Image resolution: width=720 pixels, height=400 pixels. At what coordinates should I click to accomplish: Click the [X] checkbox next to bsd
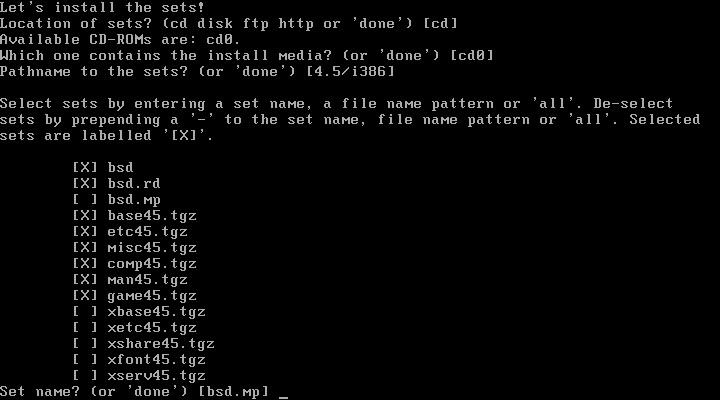coord(85,168)
